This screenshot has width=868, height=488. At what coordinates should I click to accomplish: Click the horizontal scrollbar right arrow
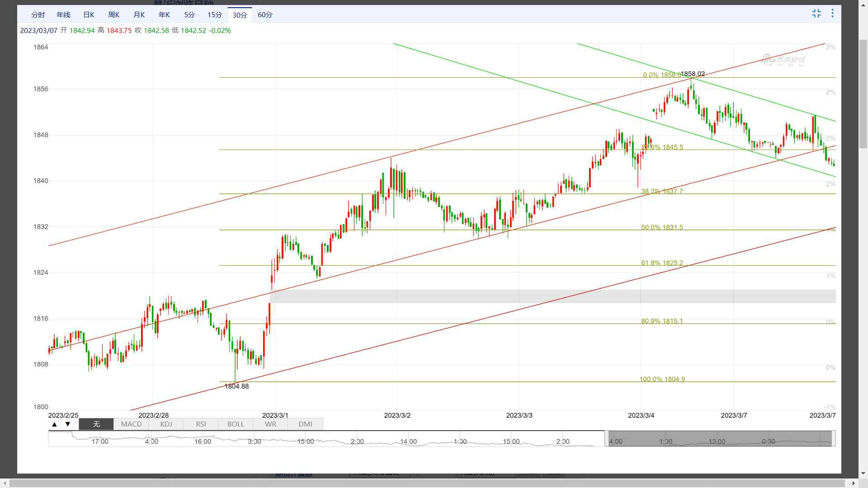[x=853, y=483]
